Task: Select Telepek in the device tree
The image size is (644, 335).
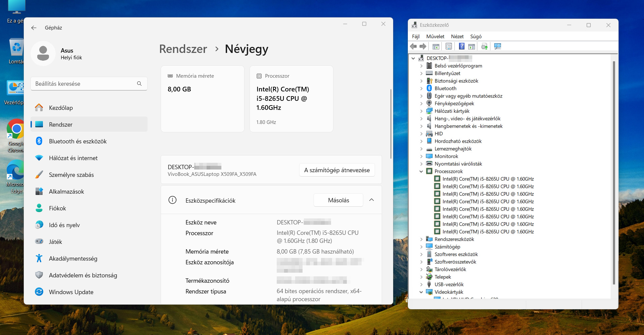Action: point(443,277)
